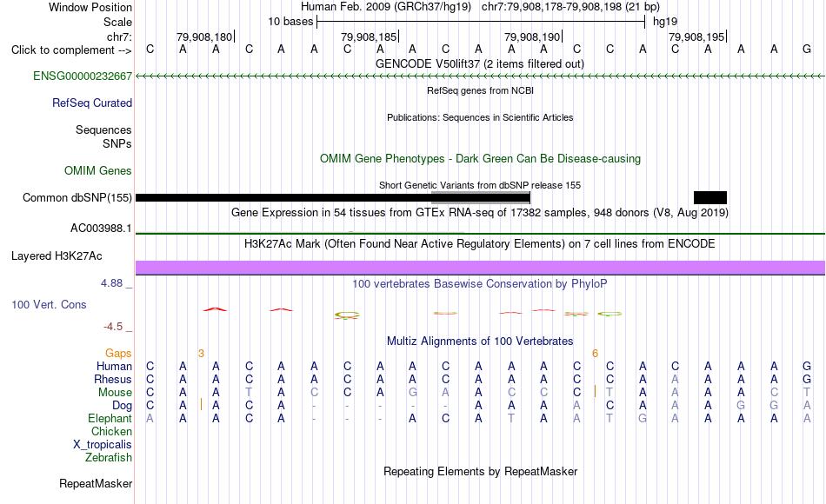
Task: Click the OMIM Gene Phenotypes track title
Action: coord(480,158)
